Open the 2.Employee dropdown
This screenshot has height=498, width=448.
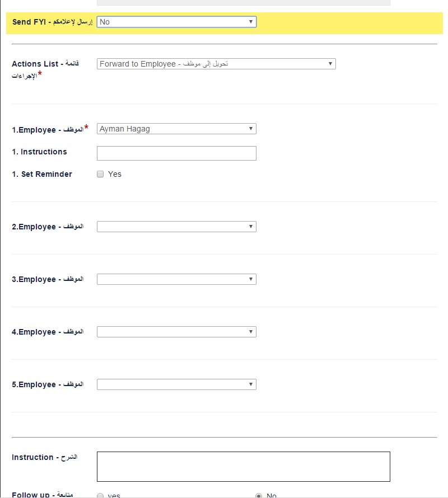pos(176,227)
